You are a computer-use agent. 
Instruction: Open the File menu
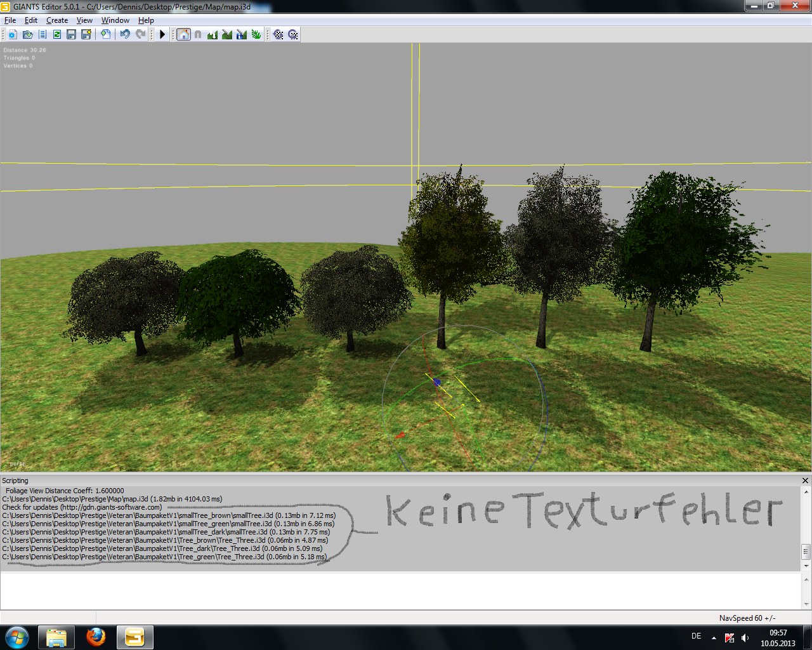click(10, 20)
